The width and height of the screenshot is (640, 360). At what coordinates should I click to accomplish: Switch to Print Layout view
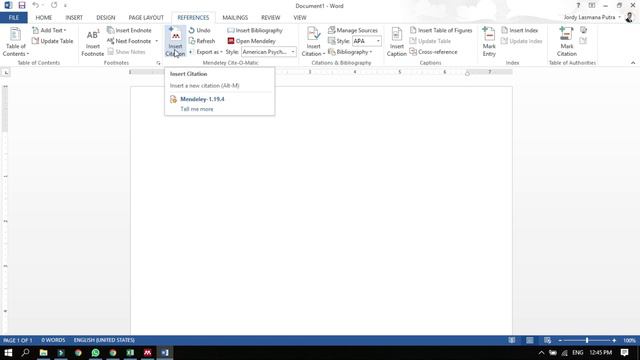(x=530, y=340)
